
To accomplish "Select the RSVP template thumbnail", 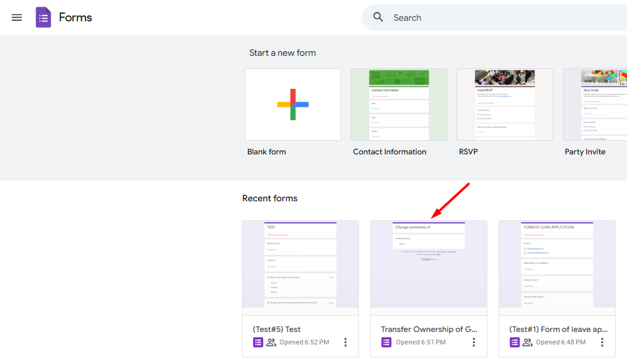I will 505,105.
